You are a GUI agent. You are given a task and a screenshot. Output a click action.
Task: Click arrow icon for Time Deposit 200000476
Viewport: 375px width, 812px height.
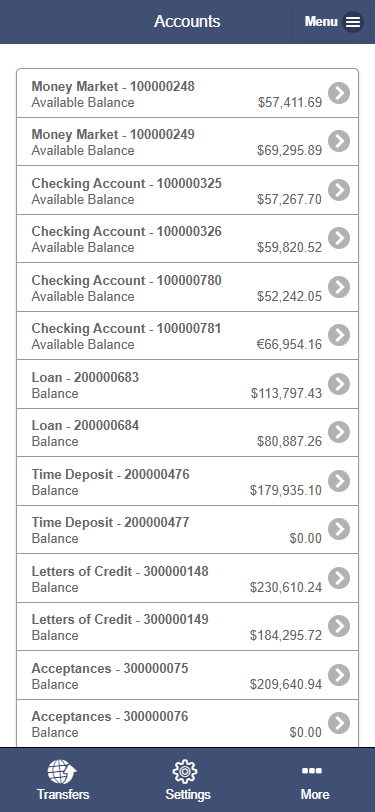[x=339, y=481]
